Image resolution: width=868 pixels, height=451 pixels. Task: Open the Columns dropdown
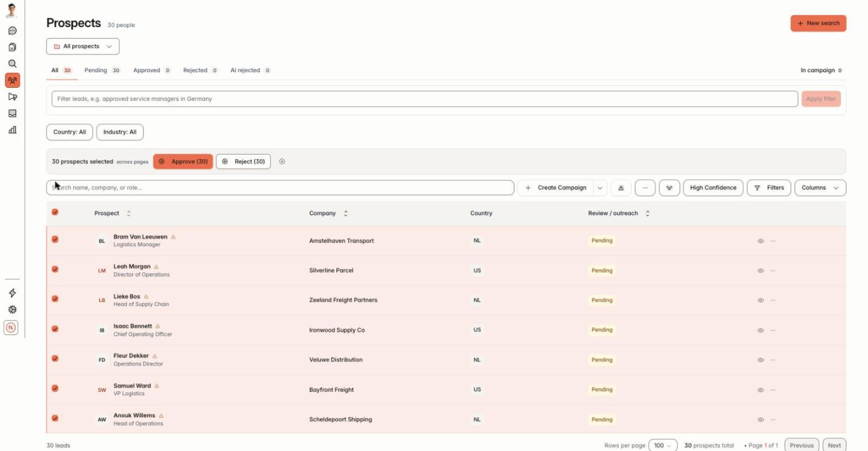pos(820,188)
